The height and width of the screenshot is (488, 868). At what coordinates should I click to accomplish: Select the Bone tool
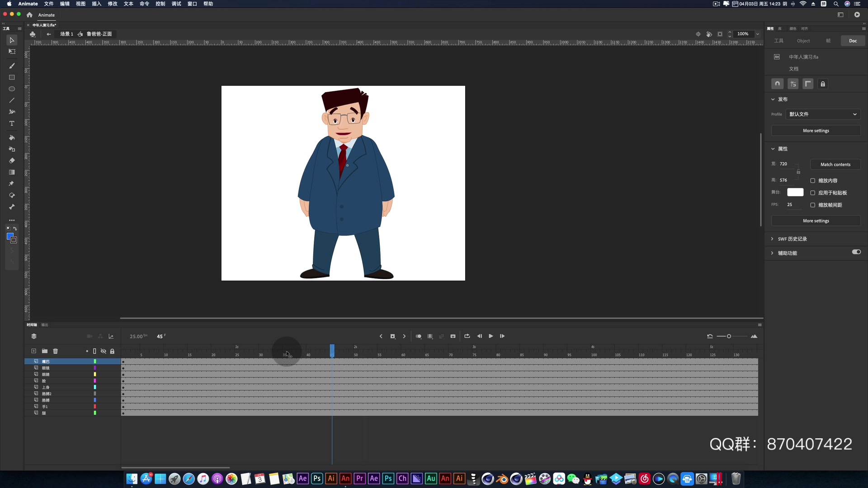(x=12, y=207)
